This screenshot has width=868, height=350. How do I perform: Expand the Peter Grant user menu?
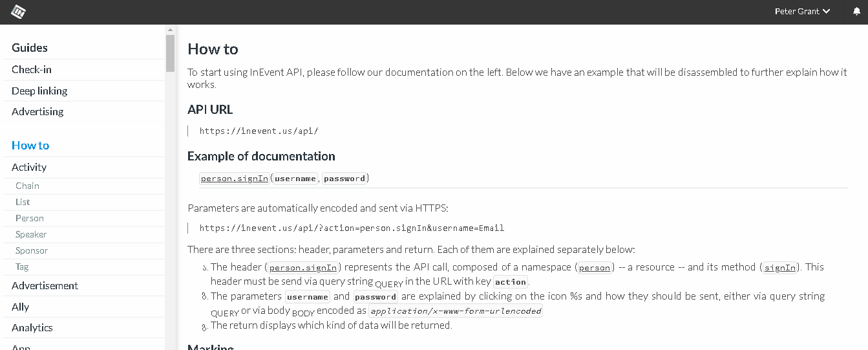(803, 12)
